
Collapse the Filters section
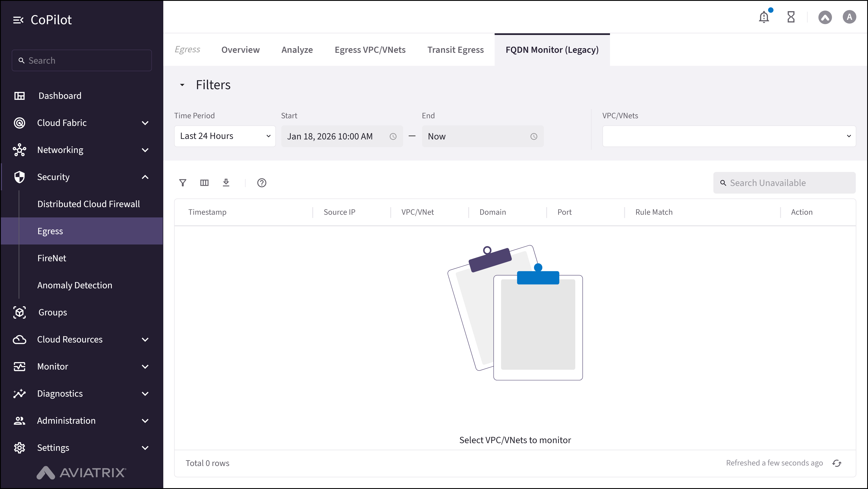(x=182, y=85)
